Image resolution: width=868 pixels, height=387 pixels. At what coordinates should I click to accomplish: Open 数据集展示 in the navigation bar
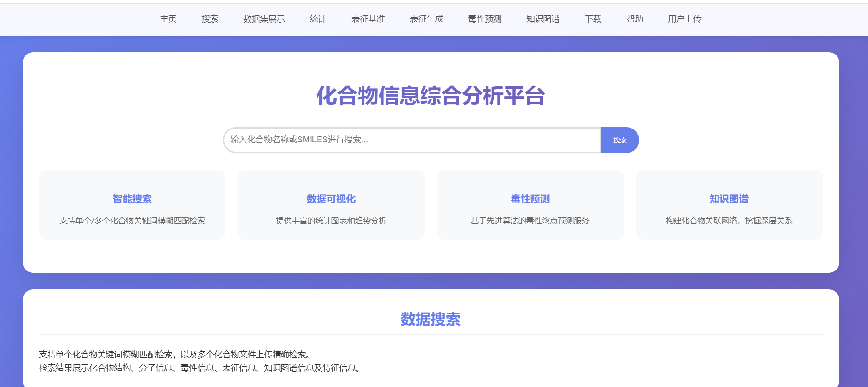point(264,19)
